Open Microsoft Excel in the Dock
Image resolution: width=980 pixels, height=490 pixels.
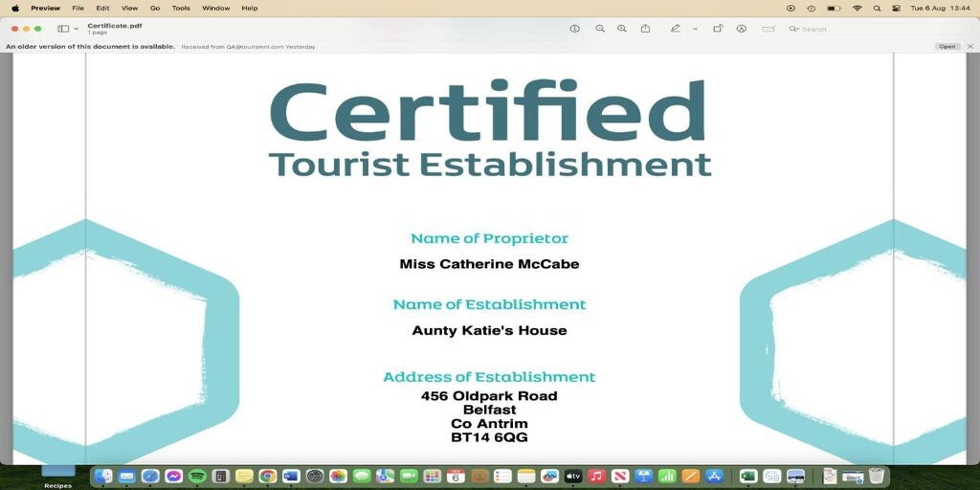click(748, 477)
